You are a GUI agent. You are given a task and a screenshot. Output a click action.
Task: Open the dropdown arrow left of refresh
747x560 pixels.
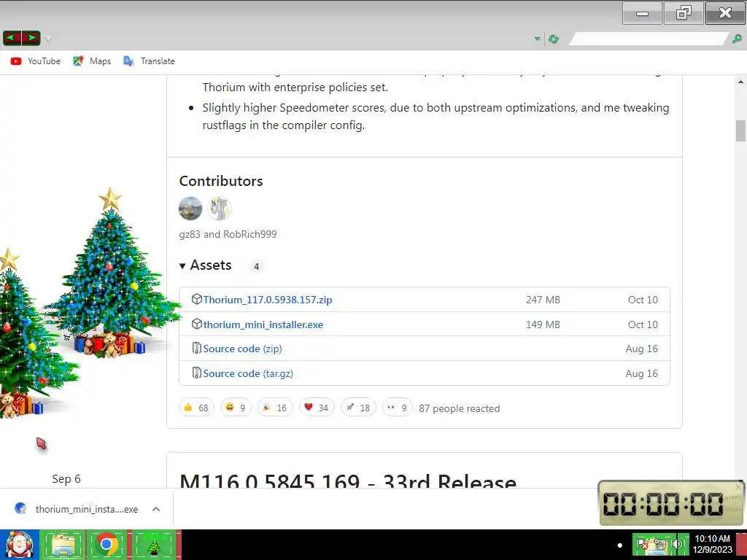pos(538,39)
